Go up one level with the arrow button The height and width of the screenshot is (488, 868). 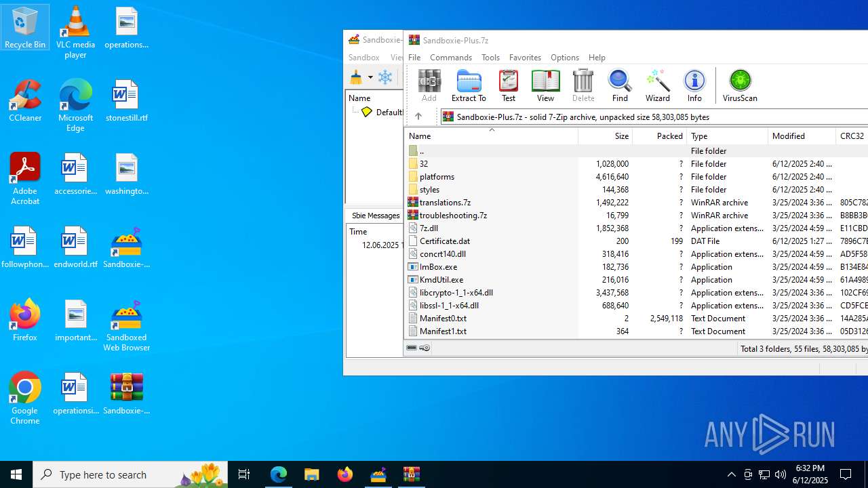click(x=418, y=117)
